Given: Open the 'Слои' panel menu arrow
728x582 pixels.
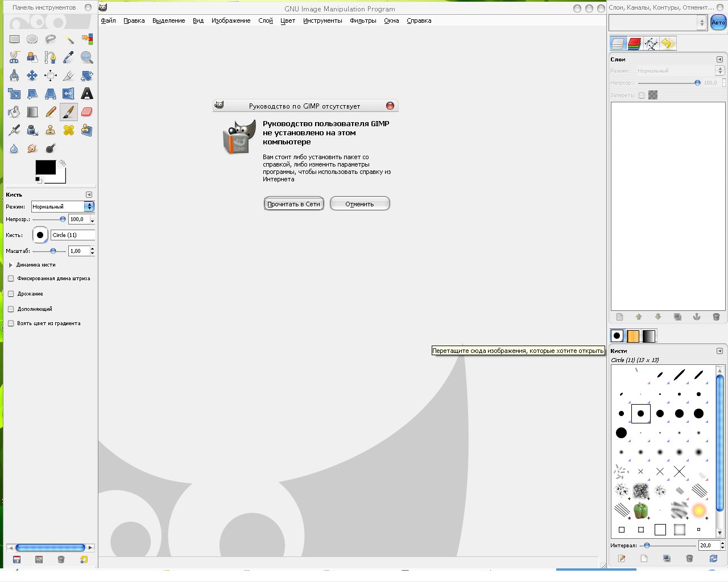Looking at the screenshot, I should click(x=719, y=59).
